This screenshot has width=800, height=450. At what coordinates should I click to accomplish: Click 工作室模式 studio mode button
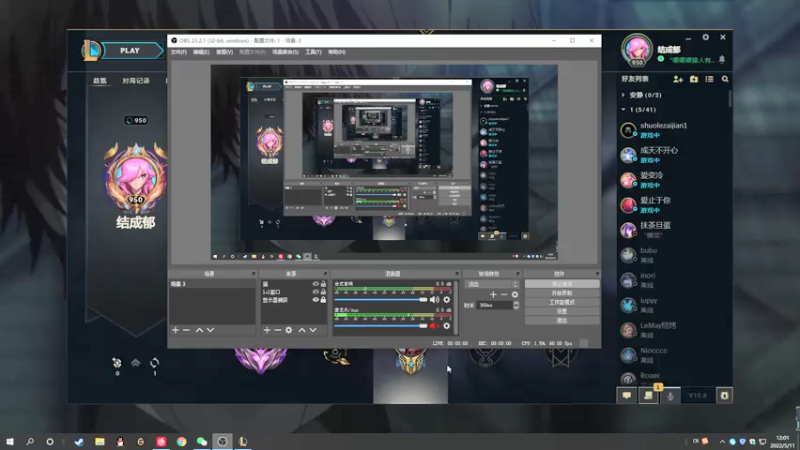pyautogui.click(x=562, y=302)
